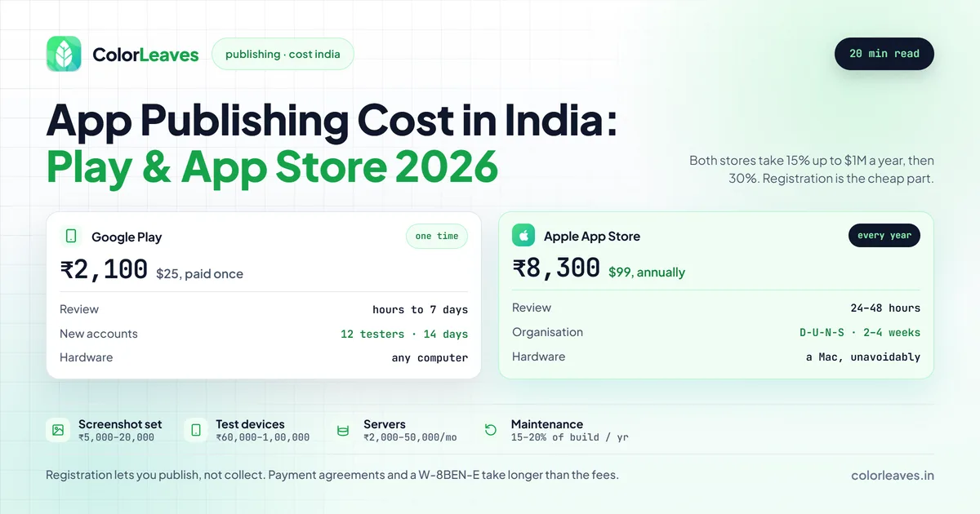This screenshot has height=514, width=980.
Task: Click the Apple App Store apple icon
Action: (x=523, y=235)
